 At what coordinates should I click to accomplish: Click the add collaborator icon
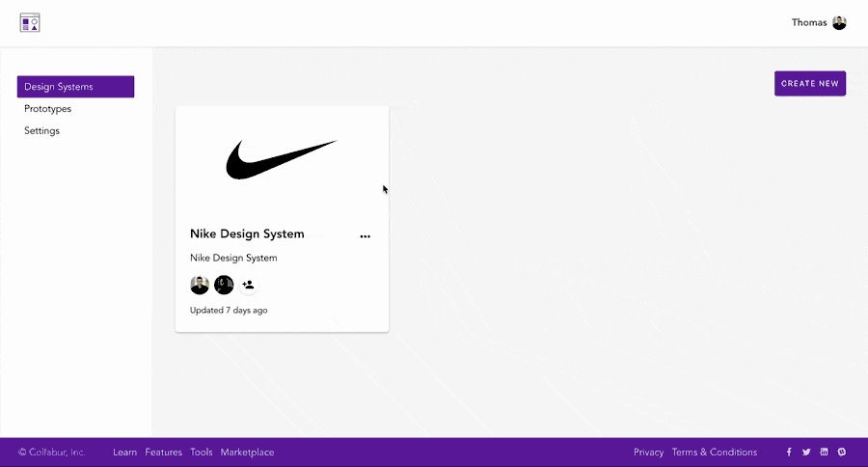[248, 285]
